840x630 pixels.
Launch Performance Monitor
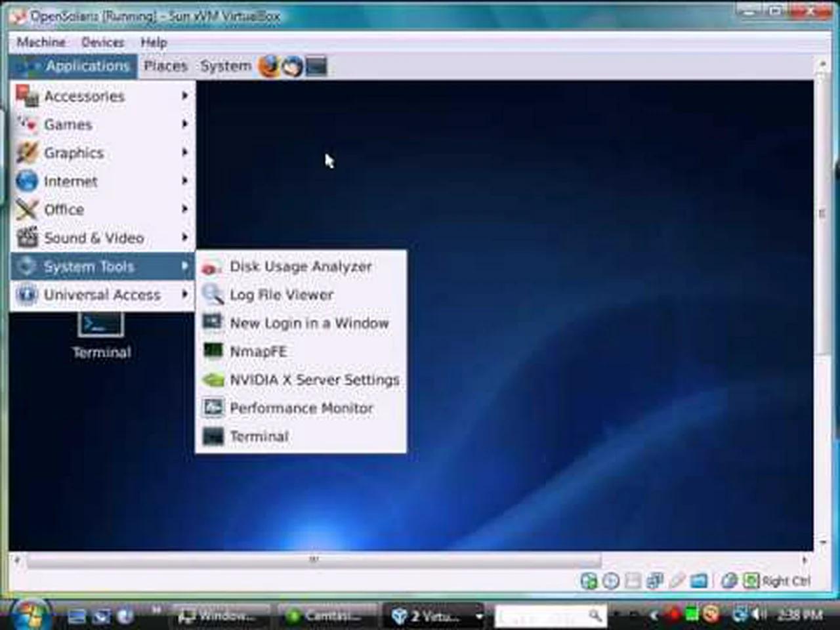[301, 408]
